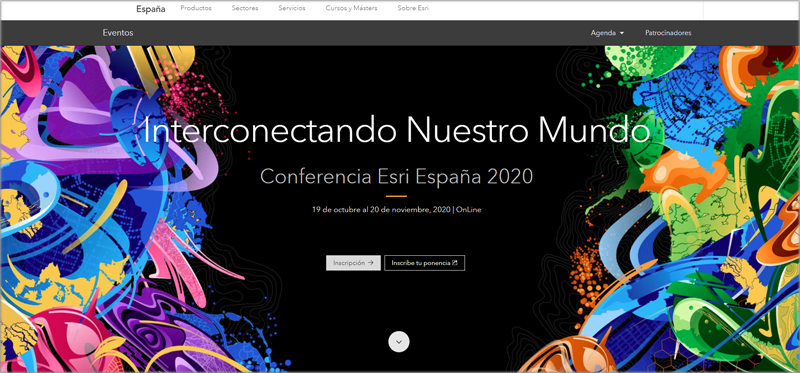The height and width of the screenshot is (373, 800).
Task: Click the Conferencia Esri España 2020 subtitle
Action: click(x=397, y=177)
